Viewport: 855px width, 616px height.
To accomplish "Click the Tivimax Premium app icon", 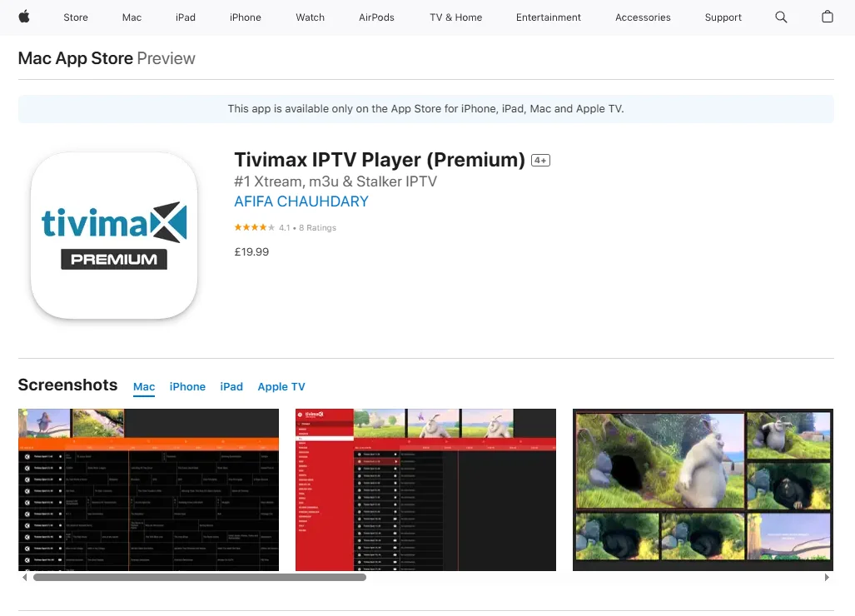I will pyautogui.click(x=114, y=236).
